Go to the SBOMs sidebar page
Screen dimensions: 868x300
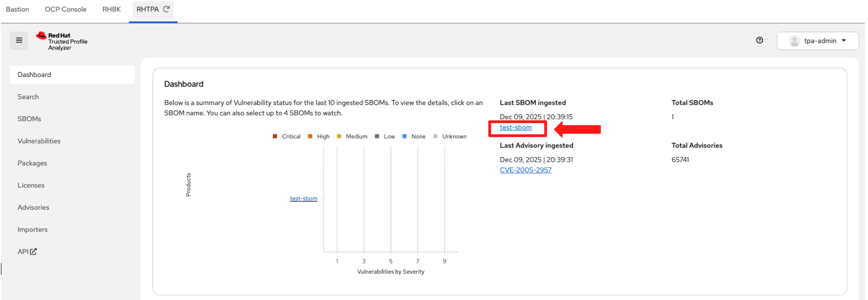pyautogui.click(x=29, y=119)
